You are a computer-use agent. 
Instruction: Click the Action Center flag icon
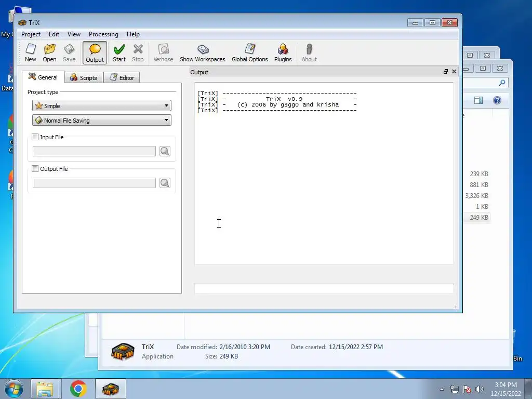pyautogui.click(x=467, y=389)
